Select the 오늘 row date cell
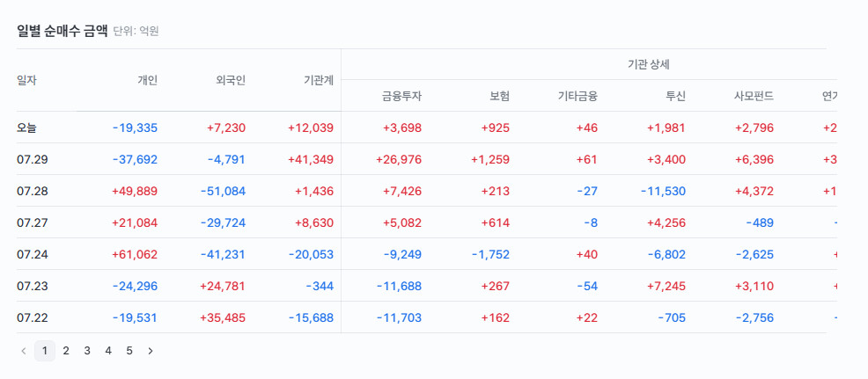Screen dimensions: 868x379 click(x=26, y=128)
